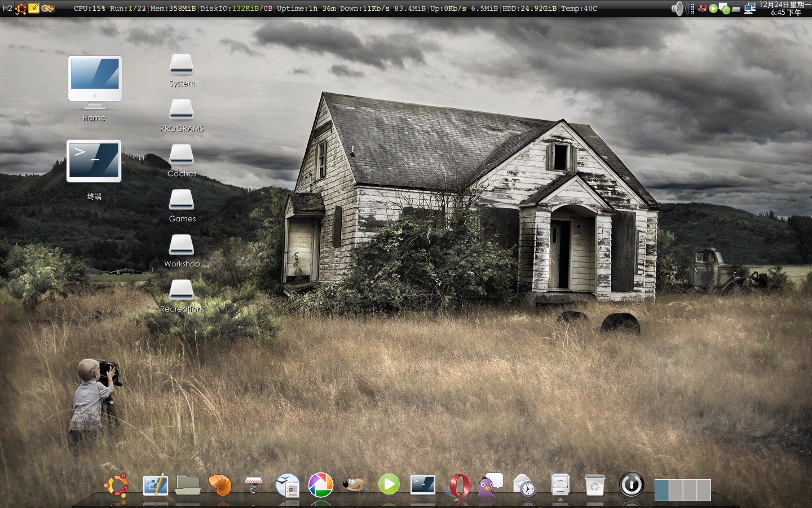Click the HDD:24.92GiB reading
This screenshot has width=812, height=508.
coord(529,8)
